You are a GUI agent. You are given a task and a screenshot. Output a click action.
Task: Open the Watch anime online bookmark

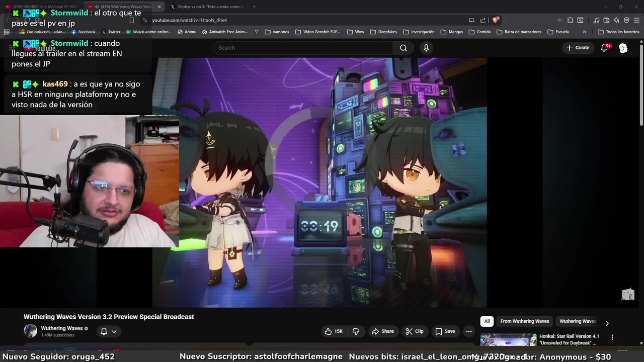[x=148, y=32]
